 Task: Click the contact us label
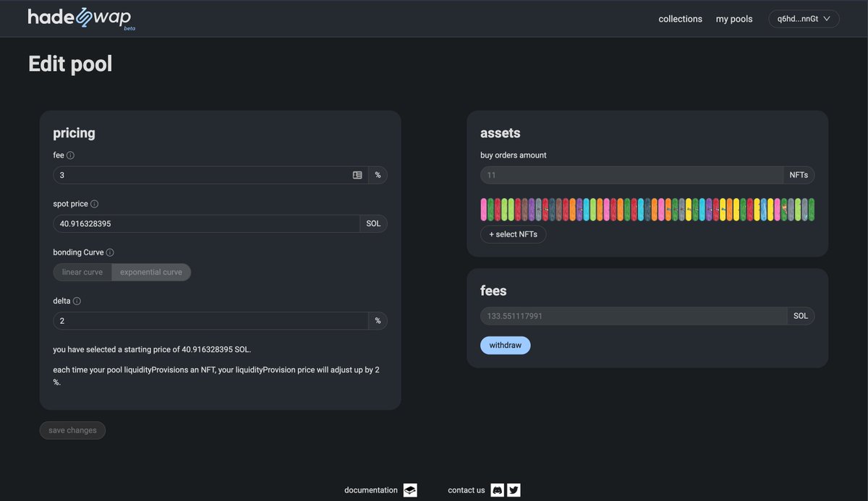(x=467, y=490)
